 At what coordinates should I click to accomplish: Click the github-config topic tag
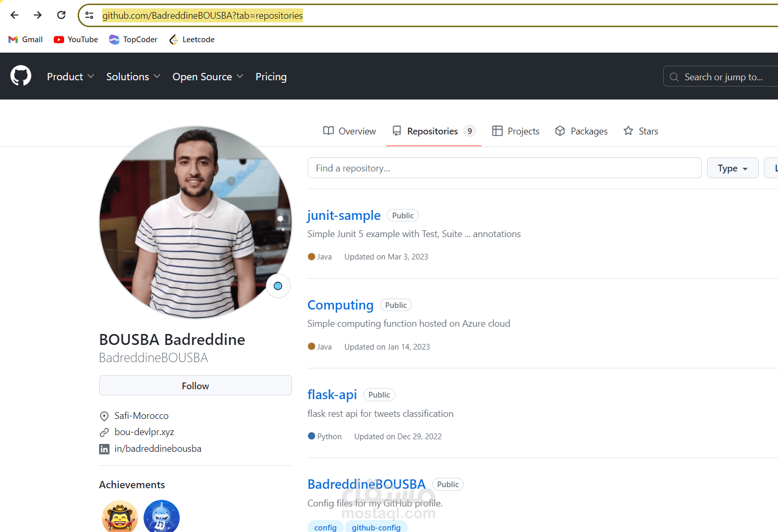click(376, 527)
